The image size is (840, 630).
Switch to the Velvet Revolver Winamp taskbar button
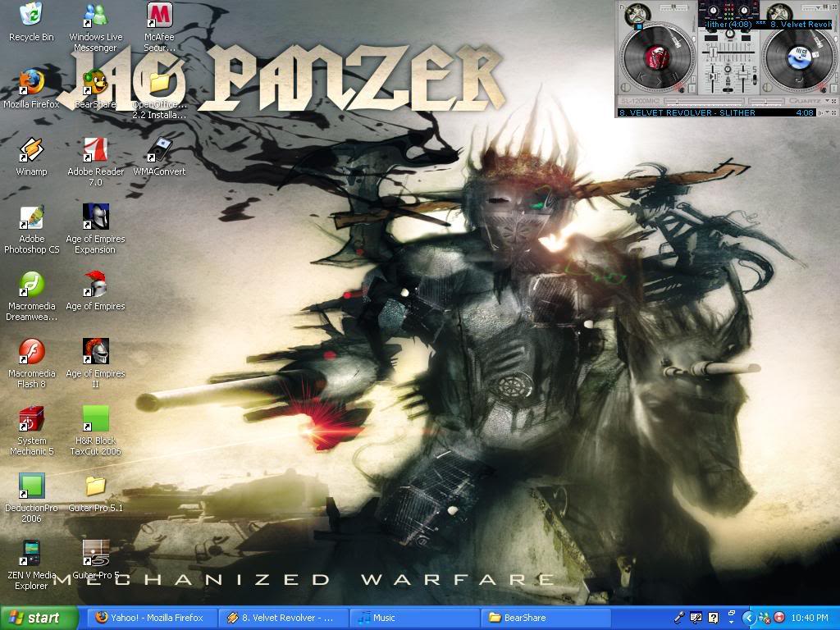283,618
